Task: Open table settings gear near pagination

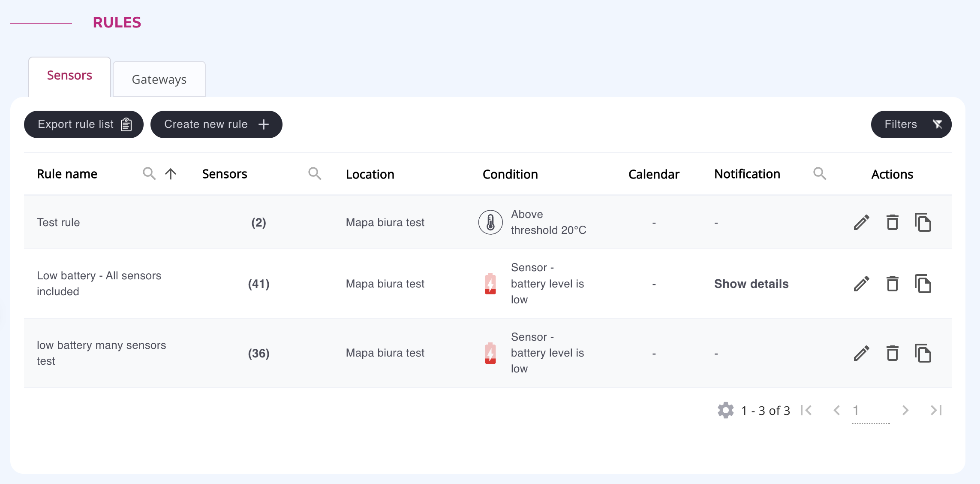Action: (x=725, y=410)
